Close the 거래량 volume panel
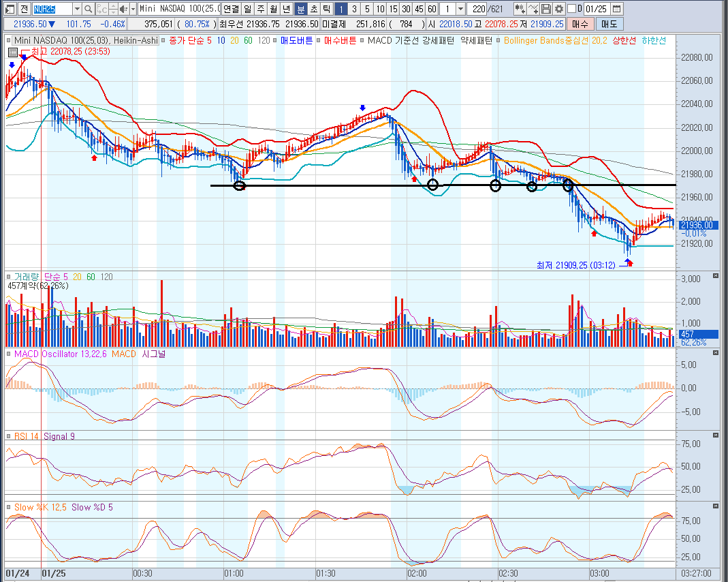This screenshot has height=582, width=728. click(x=716, y=276)
